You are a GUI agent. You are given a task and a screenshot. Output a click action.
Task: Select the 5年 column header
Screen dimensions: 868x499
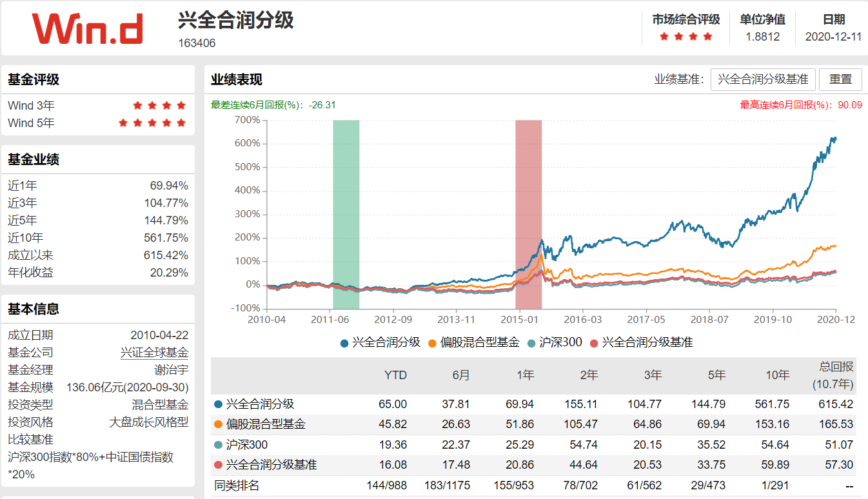(x=716, y=375)
